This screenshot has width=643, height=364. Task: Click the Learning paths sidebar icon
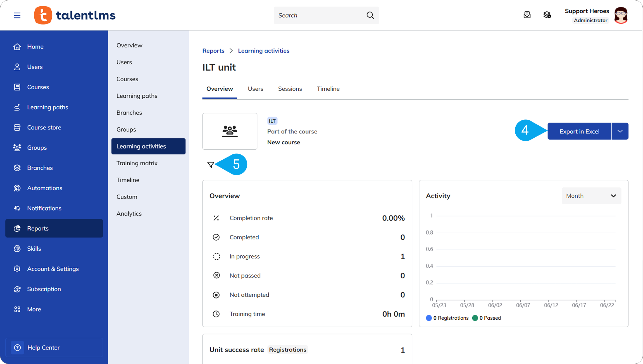[x=17, y=107]
